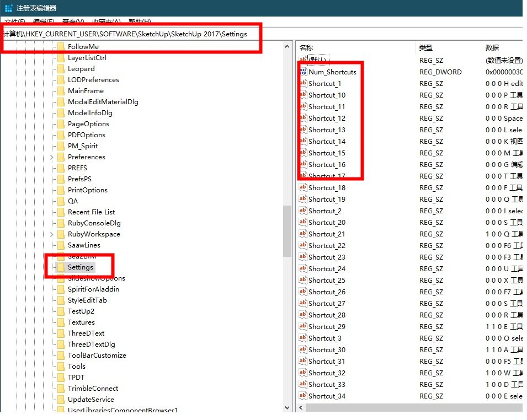Click the Shortcut_20 string value icon

(x=303, y=222)
